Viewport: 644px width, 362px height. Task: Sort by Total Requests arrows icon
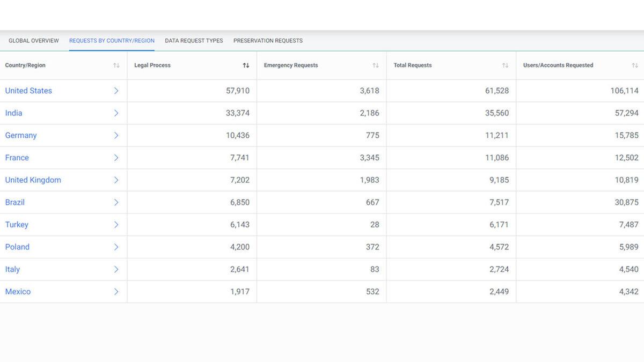coord(505,65)
